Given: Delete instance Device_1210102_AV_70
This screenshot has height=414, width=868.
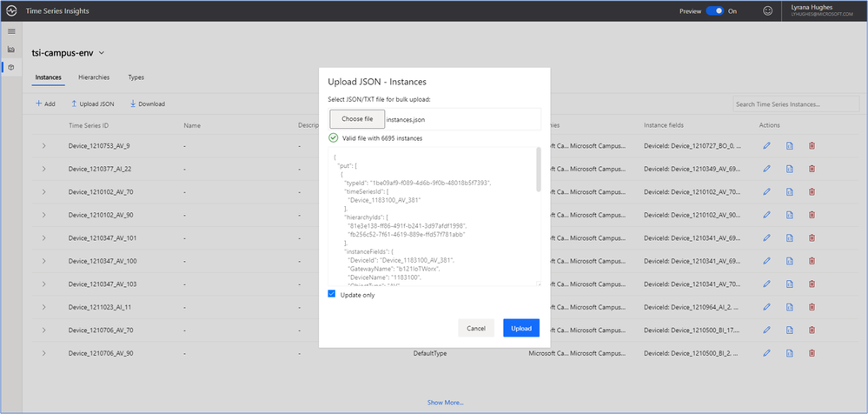Looking at the screenshot, I should point(812,191).
